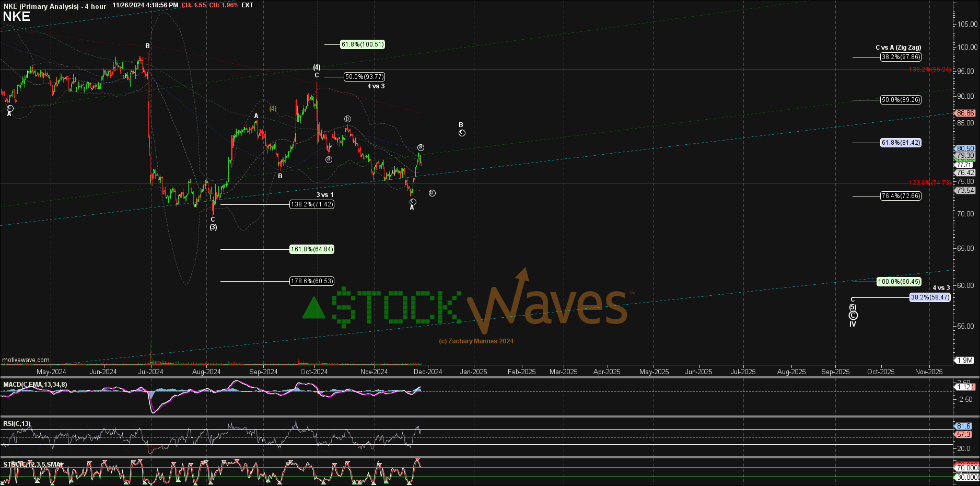Viewport: 980px width, 486px height.
Task: Select the Nov-2025 date axis label
Action: [928, 372]
